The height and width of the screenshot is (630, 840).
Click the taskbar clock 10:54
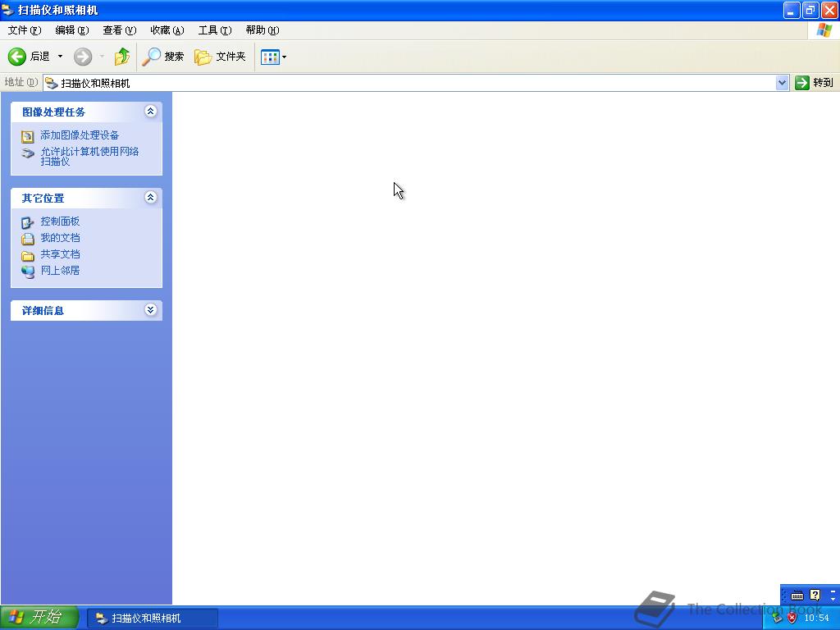click(816, 619)
